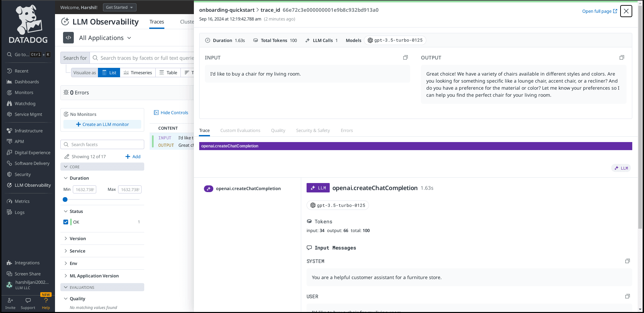Collapse the CORE facet group
The width and height of the screenshot is (644, 313).
[102, 167]
